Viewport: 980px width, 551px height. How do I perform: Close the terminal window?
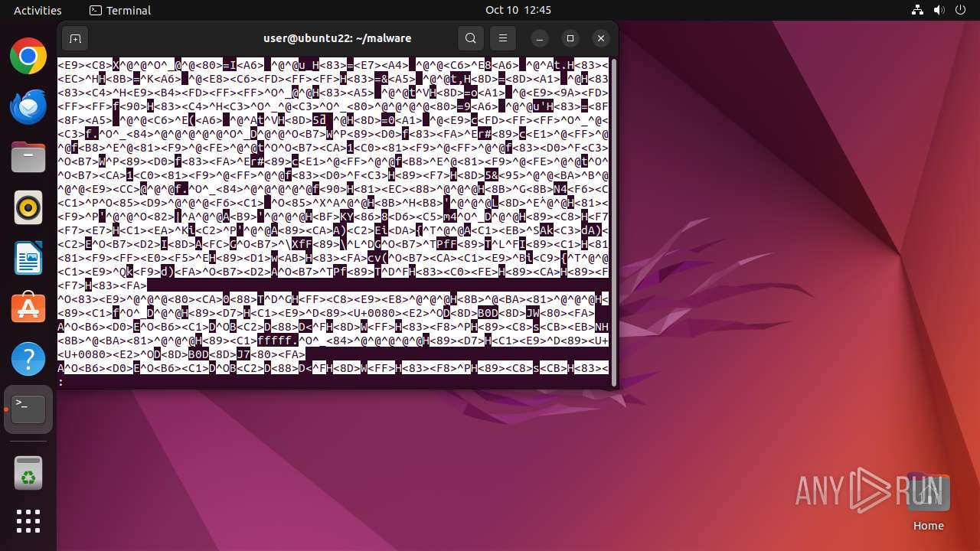(601, 38)
